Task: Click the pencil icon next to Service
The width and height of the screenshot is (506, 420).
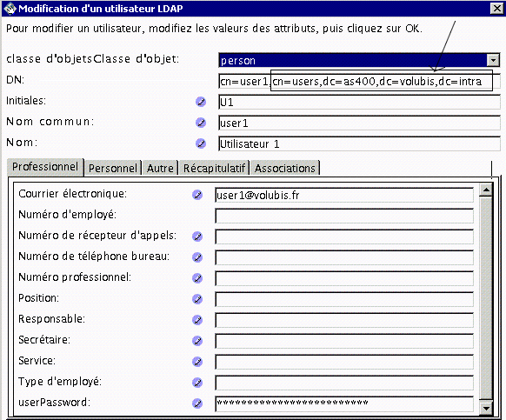Action: pos(197,362)
